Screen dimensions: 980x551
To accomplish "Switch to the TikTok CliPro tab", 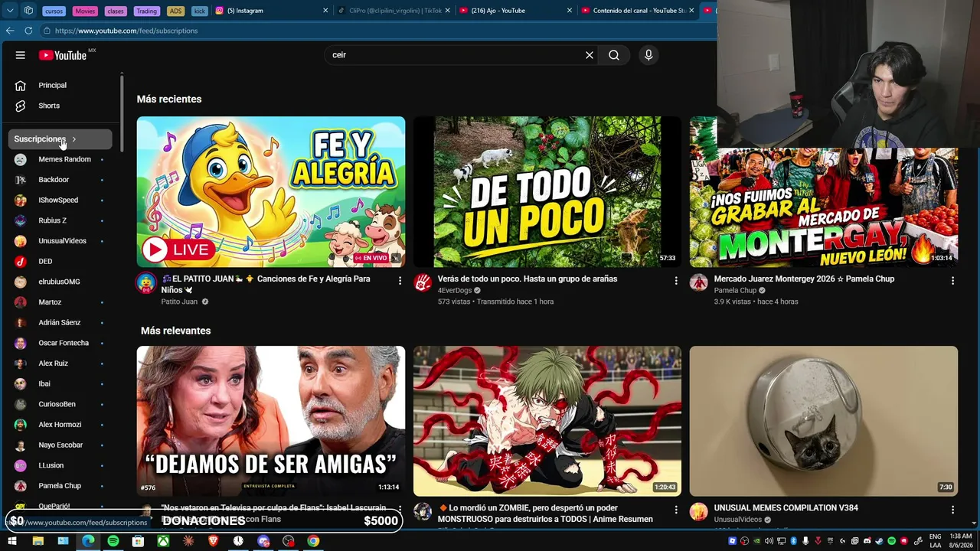I will click(394, 11).
